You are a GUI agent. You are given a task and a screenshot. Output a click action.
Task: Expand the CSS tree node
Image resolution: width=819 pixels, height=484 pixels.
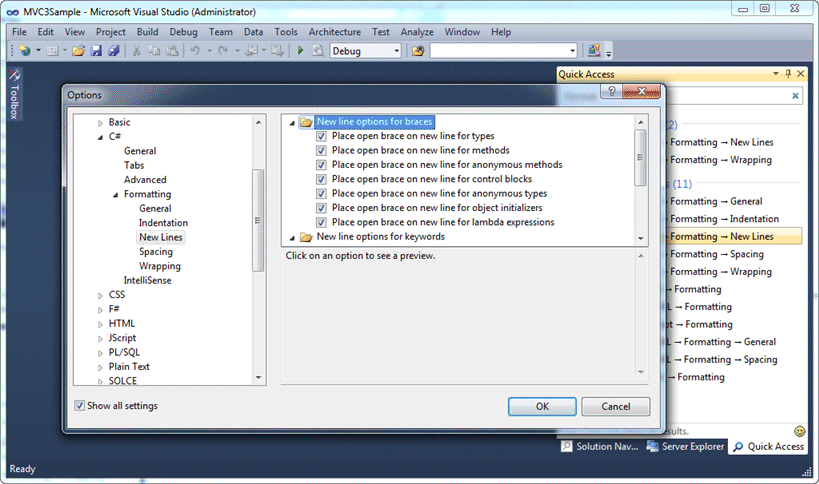pyautogui.click(x=100, y=296)
